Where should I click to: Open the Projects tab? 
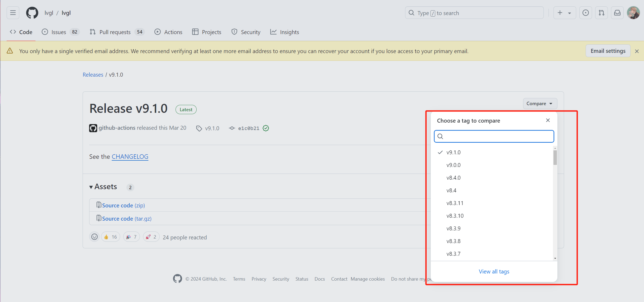tap(207, 32)
